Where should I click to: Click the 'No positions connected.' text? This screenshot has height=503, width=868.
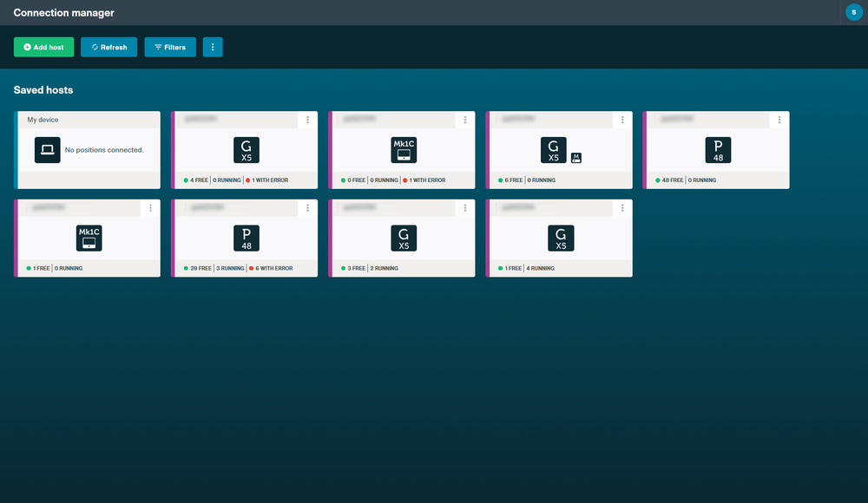(104, 150)
